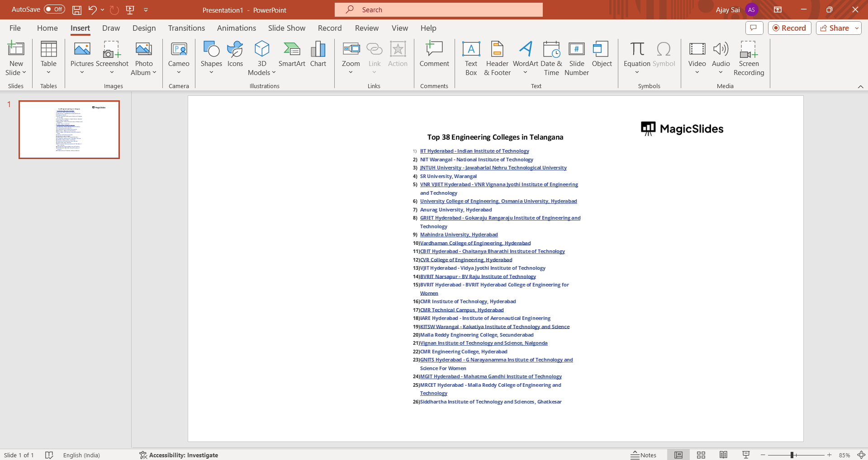The height and width of the screenshot is (460, 868).
Task: Open Header & Footer settings
Action: click(x=497, y=59)
